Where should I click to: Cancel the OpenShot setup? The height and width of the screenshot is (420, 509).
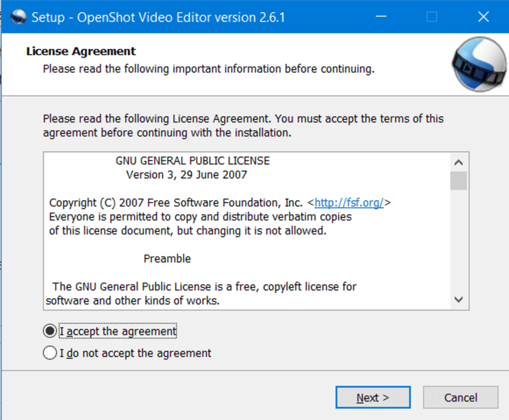461,397
